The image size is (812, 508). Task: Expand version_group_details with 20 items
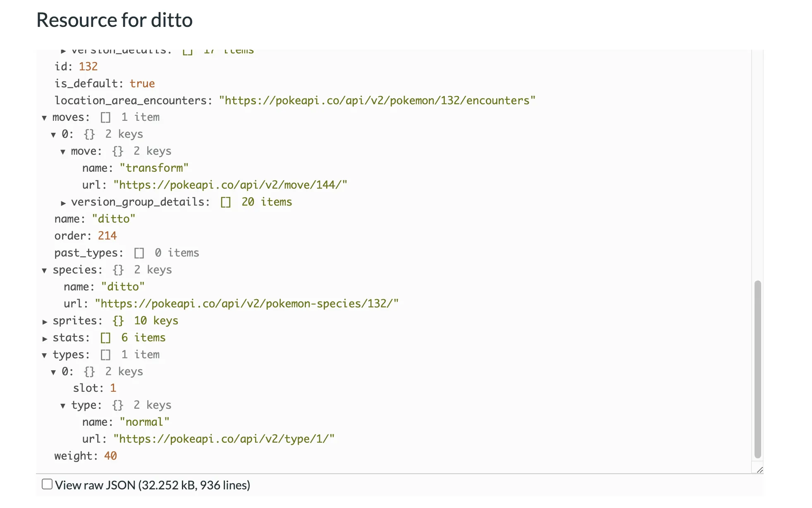click(63, 203)
